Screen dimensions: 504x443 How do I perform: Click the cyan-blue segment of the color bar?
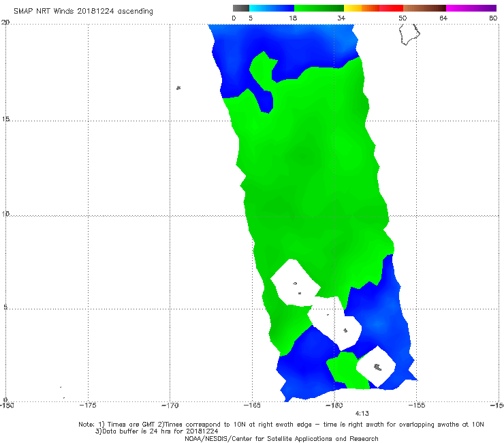point(272,8)
